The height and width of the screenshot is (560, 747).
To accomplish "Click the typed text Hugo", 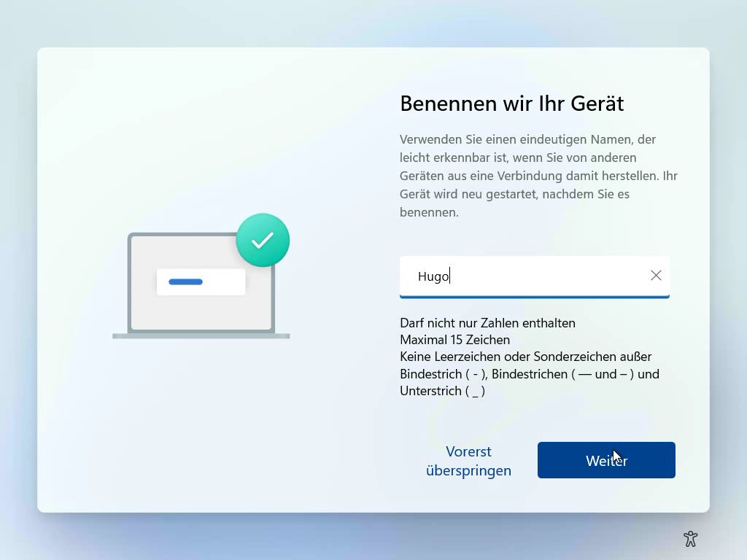I will [433, 276].
